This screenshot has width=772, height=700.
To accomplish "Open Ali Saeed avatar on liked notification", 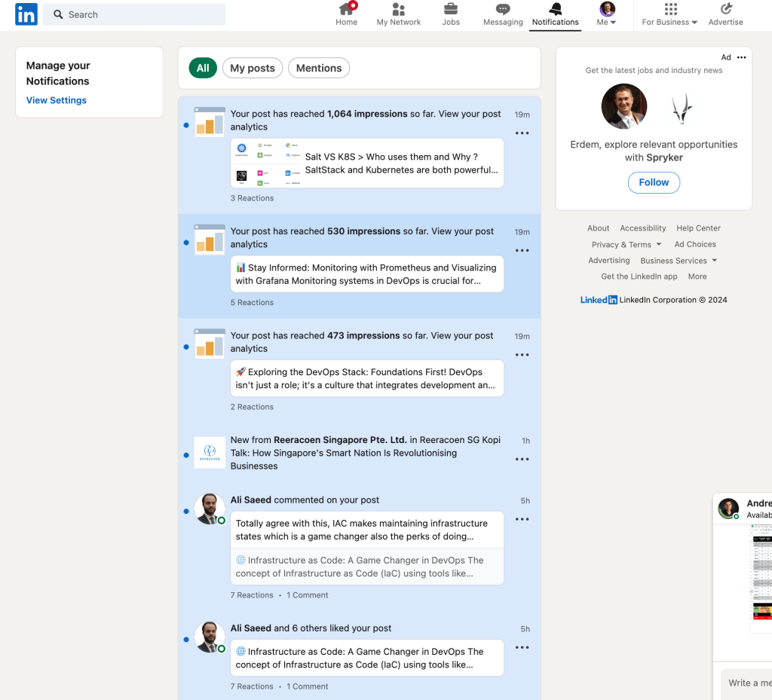I will coord(210,637).
